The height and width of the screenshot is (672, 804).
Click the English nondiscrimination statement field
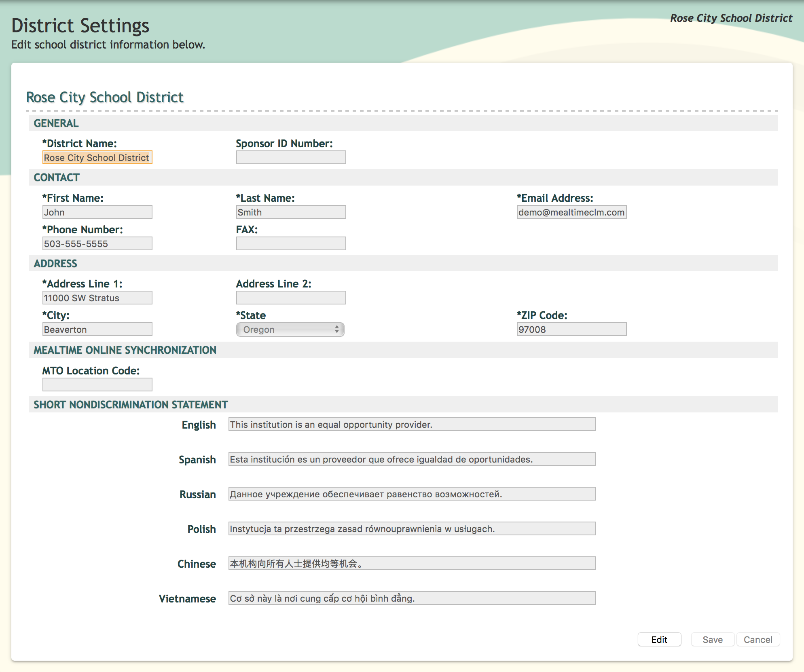(412, 424)
